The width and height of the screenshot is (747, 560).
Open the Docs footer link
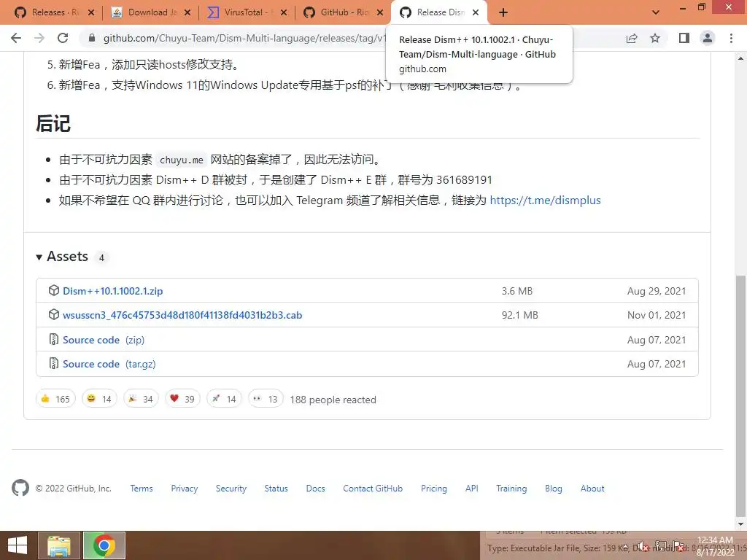click(x=315, y=489)
